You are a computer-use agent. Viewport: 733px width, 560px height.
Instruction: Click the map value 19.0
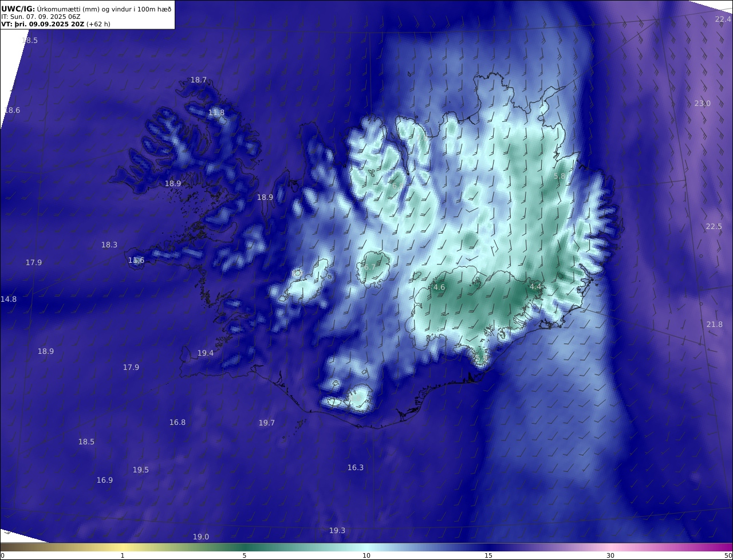[x=201, y=537]
